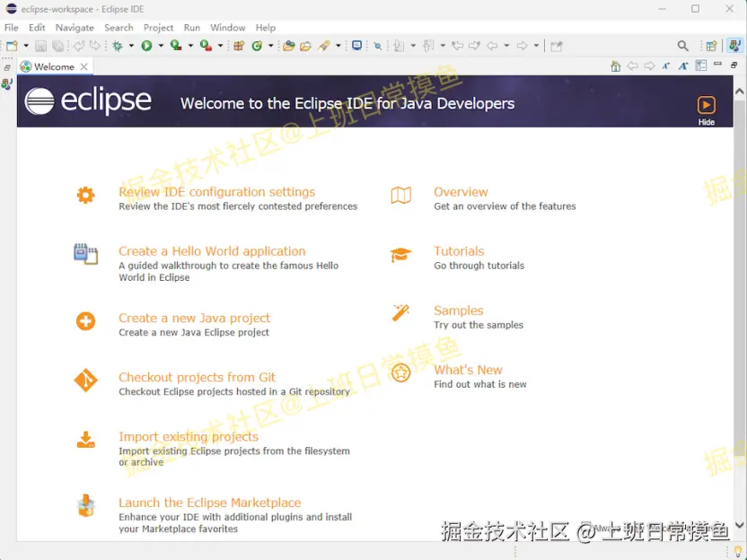Select the Debug bug icon in toolbar
This screenshot has width=747, height=560.
(118, 45)
